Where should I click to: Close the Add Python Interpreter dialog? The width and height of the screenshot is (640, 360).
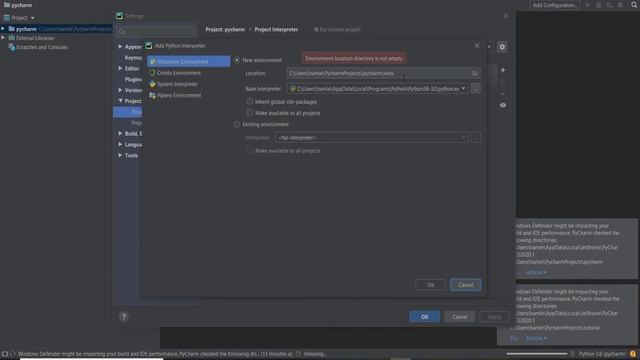477,45
